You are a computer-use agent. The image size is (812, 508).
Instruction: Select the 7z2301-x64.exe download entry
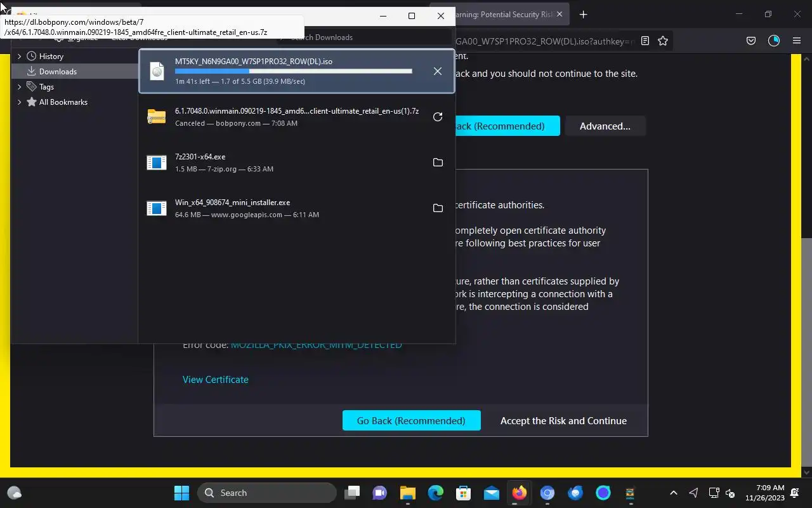point(297,163)
